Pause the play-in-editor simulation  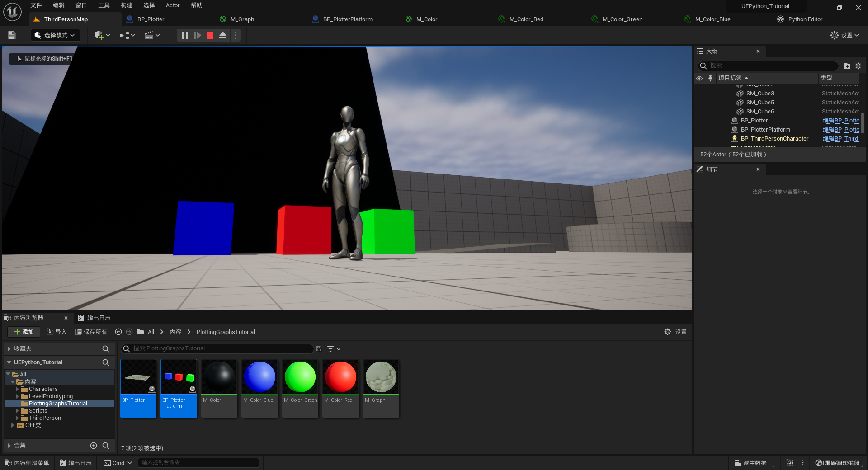(x=184, y=35)
